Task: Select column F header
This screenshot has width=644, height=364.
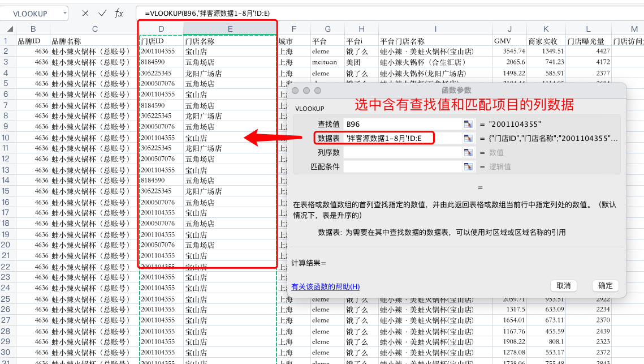Action: [x=293, y=29]
